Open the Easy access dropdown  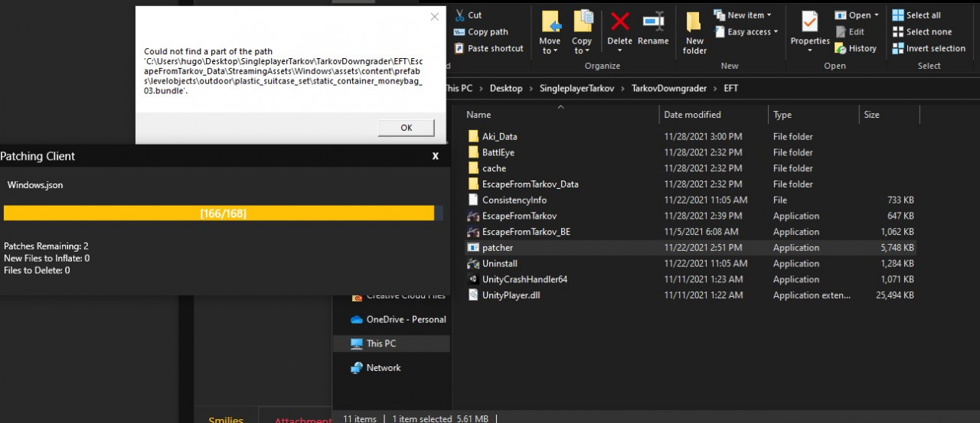(x=746, y=32)
